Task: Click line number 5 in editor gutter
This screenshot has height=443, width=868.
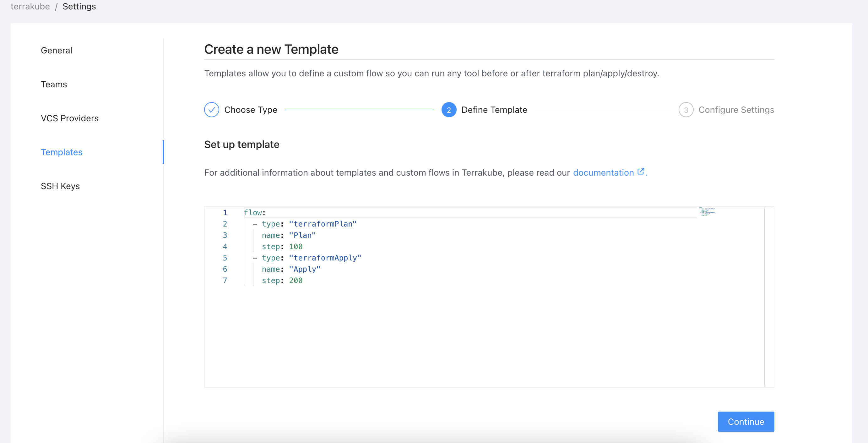Action: click(225, 258)
